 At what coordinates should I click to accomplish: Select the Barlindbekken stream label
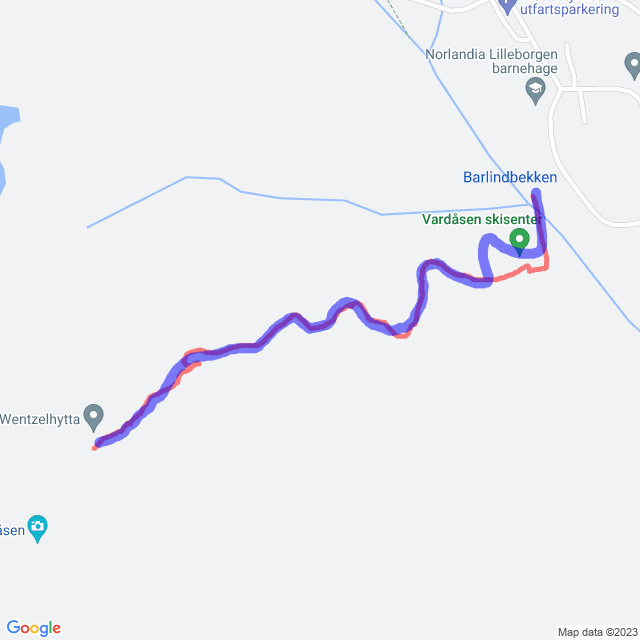(510, 177)
